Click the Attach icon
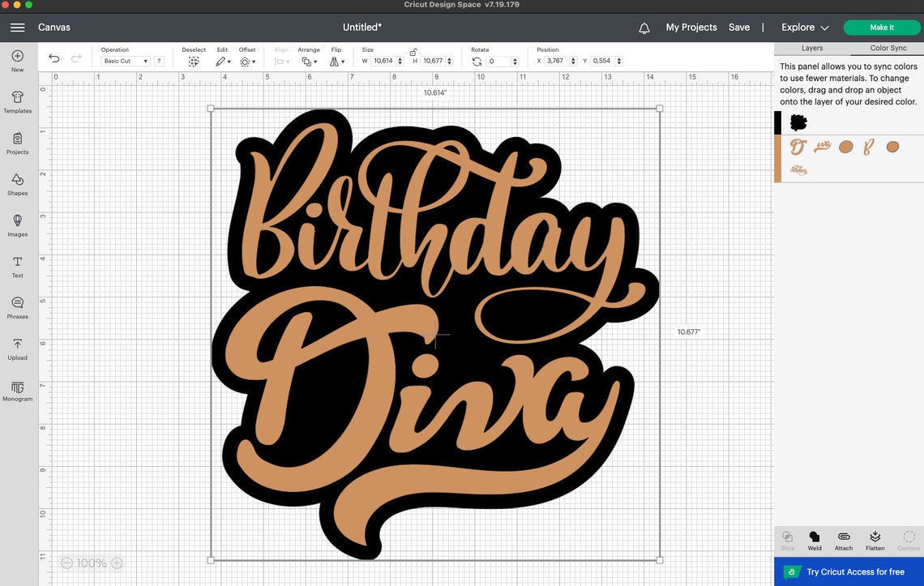 pyautogui.click(x=844, y=540)
